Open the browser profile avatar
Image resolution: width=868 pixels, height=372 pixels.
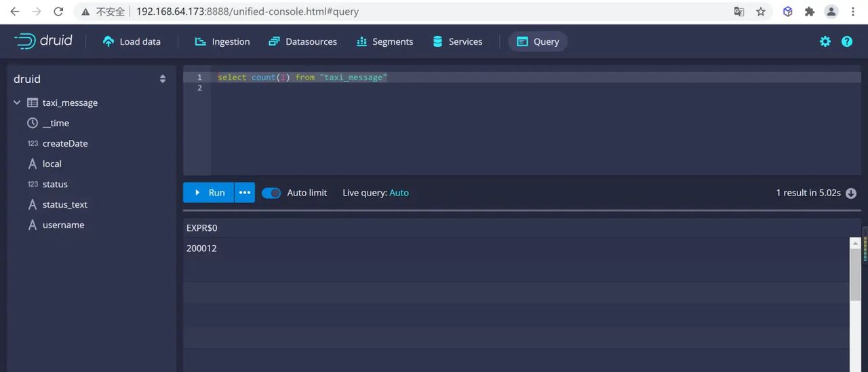click(x=831, y=12)
